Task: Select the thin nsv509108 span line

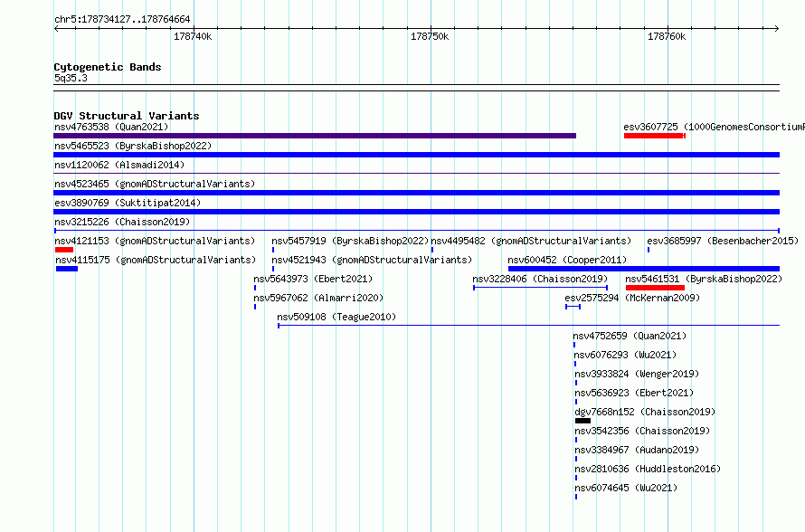Action: click(529, 326)
